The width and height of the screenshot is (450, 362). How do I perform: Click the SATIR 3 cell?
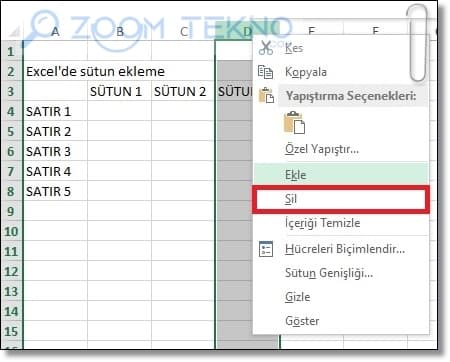click(x=55, y=151)
